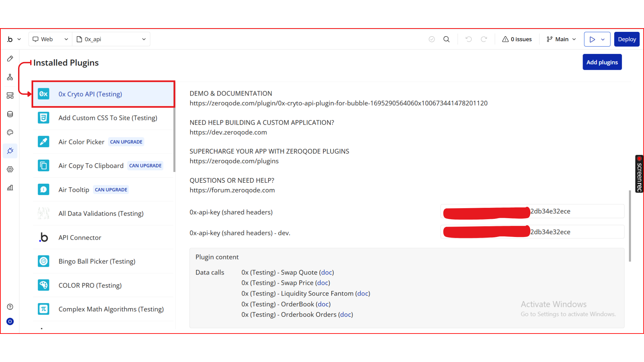Select API Connector in the plugin list

(80, 238)
